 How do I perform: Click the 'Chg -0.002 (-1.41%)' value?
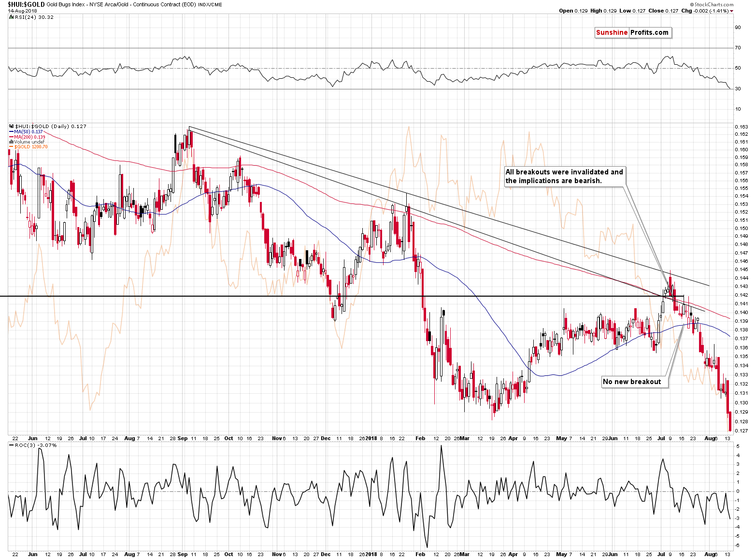pyautogui.click(x=705, y=11)
